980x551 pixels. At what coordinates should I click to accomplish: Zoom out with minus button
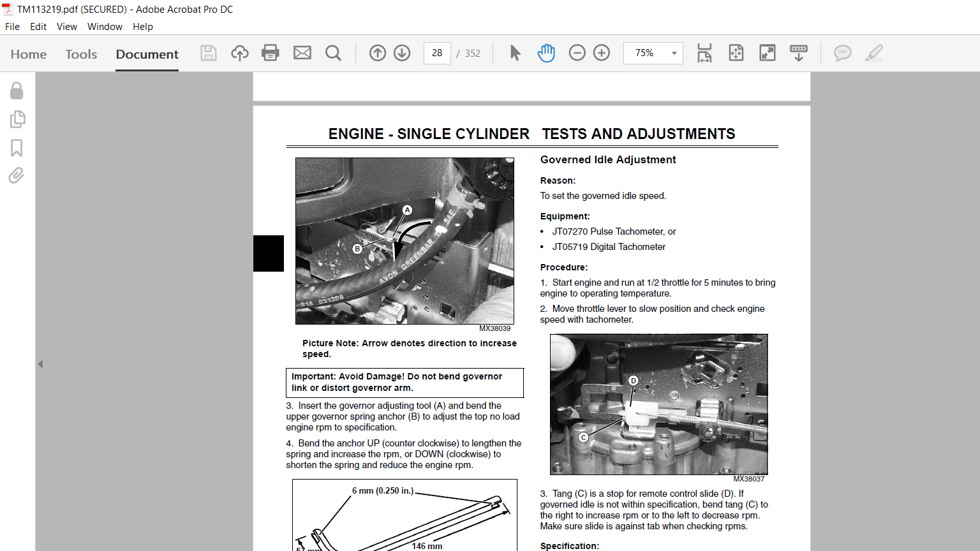point(577,53)
